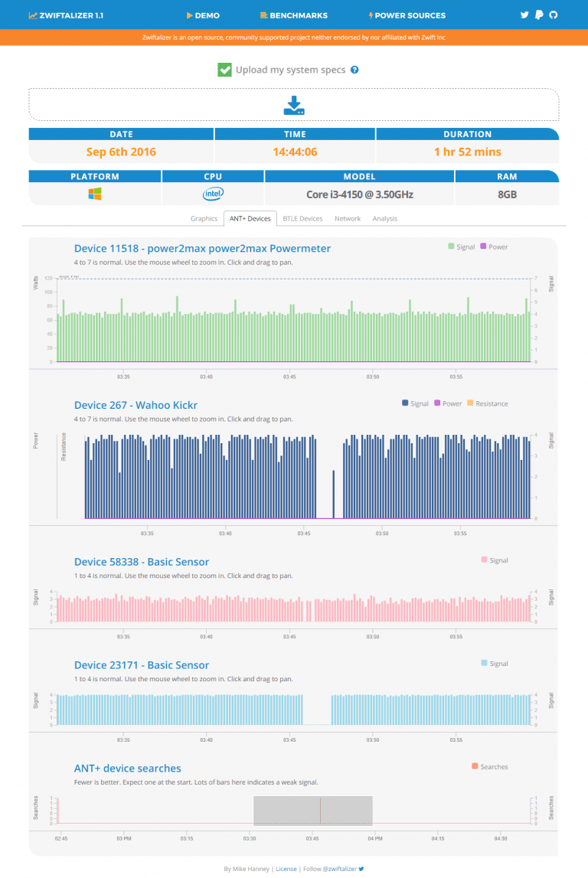Click the footer Twitter bird icon

click(361, 869)
